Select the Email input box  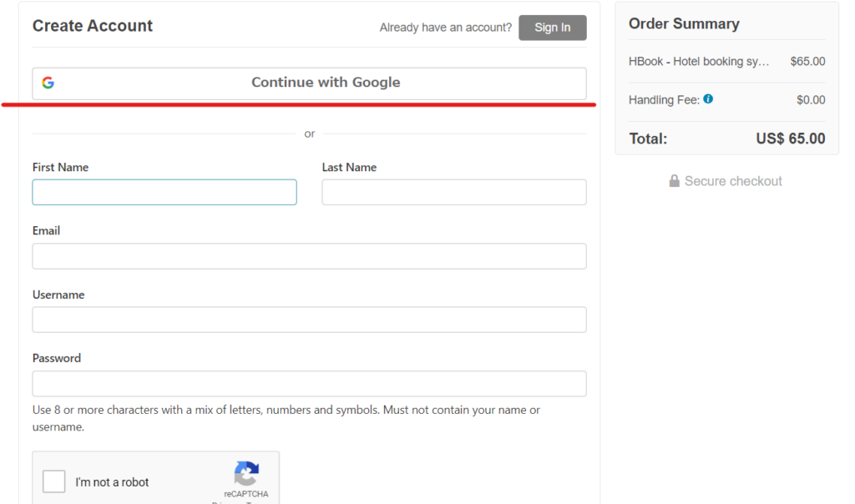(x=309, y=256)
